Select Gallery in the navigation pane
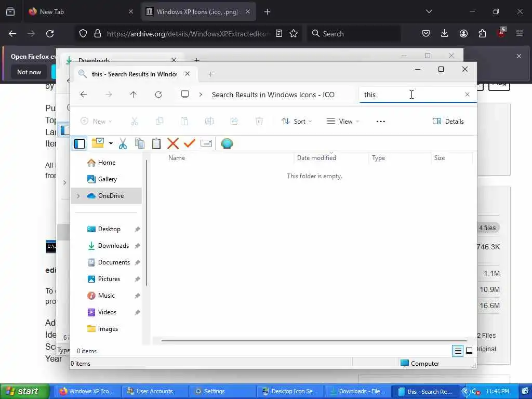Screen dimensions: 532x399 (106, 179)
